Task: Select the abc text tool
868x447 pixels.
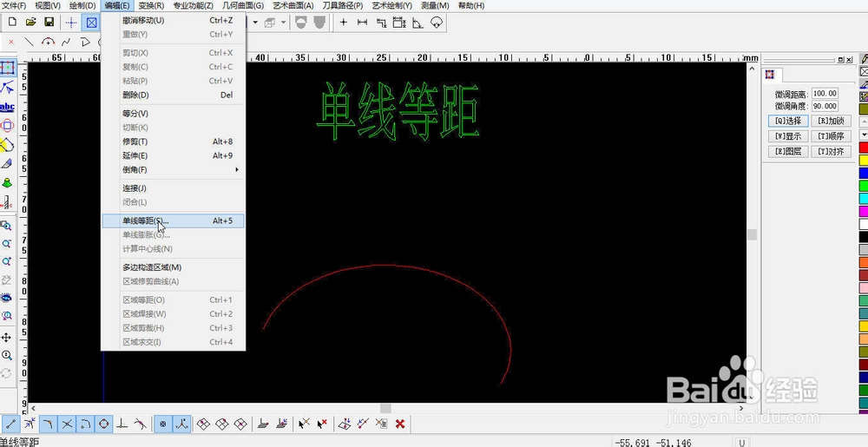Action: pos(7,107)
